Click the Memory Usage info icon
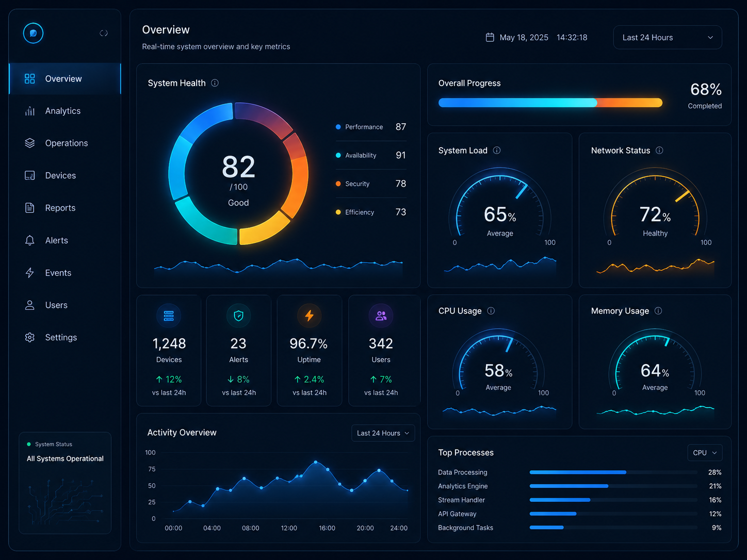The width and height of the screenshot is (747, 560). click(658, 311)
